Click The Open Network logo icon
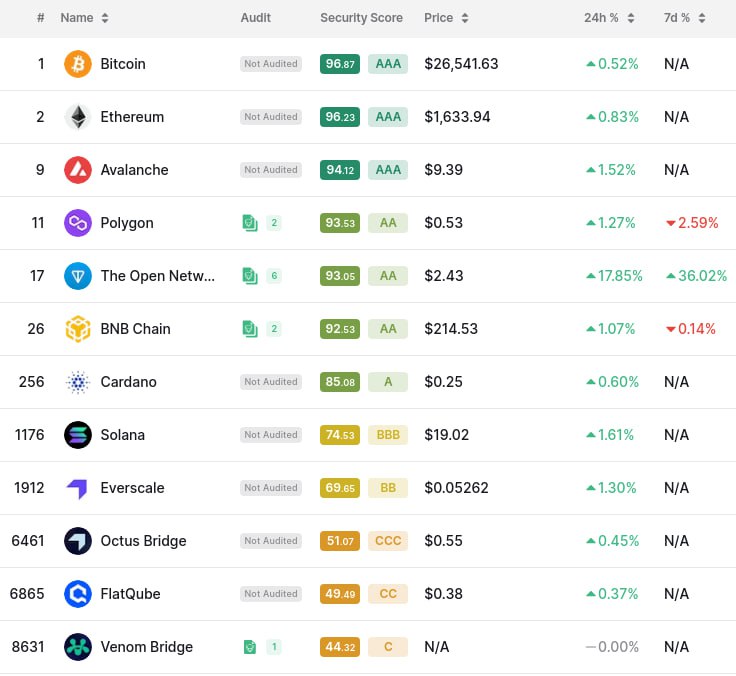The height and width of the screenshot is (676, 736). [x=77, y=276]
